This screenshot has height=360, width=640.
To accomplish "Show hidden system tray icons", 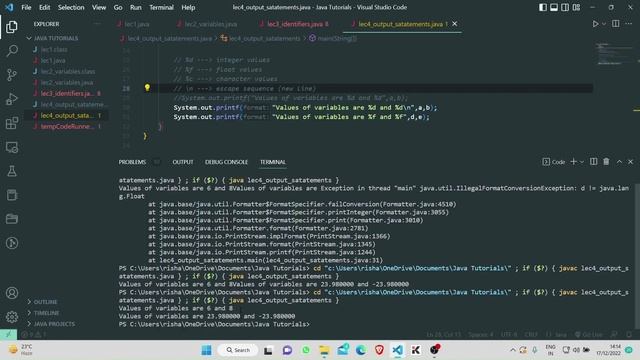I will (513, 350).
